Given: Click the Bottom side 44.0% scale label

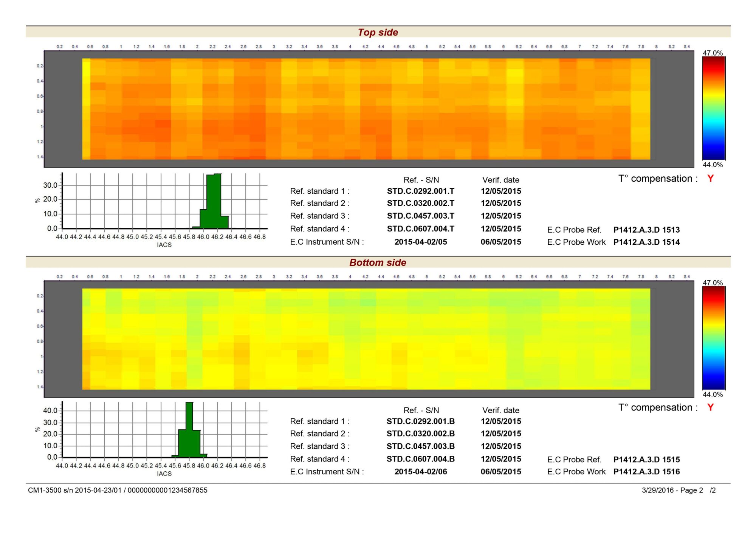Looking at the screenshot, I should (x=713, y=395).
